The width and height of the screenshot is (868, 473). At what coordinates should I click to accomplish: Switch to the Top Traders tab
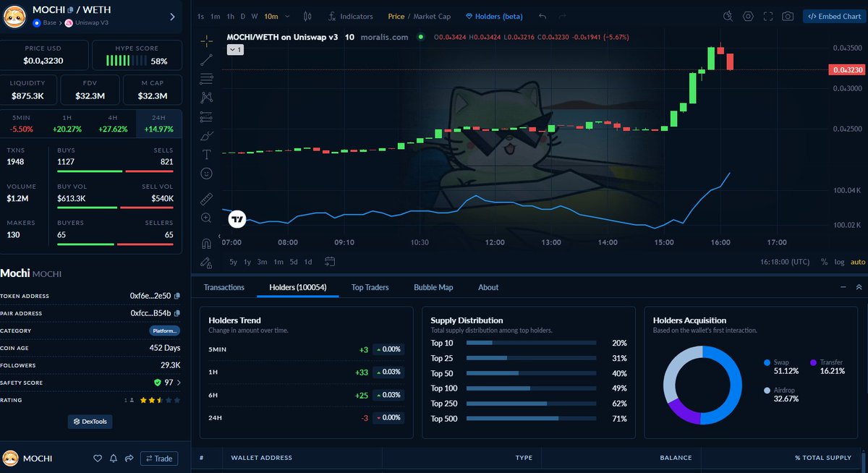(x=370, y=287)
